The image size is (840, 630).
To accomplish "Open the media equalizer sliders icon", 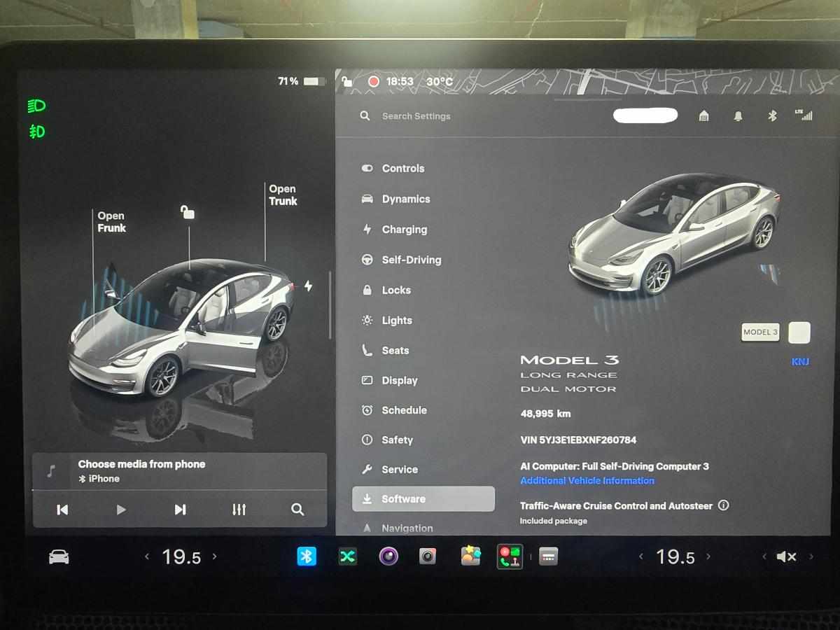I will (239, 510).
